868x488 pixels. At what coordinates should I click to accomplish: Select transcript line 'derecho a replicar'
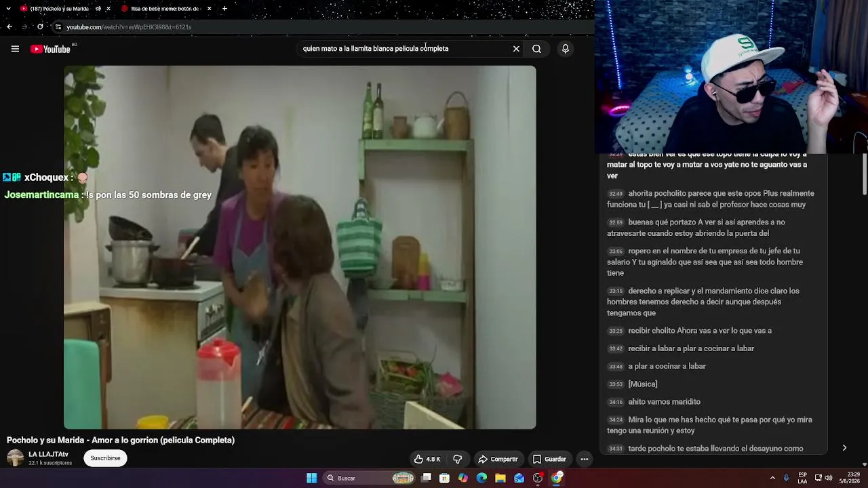tap(711, 302)
